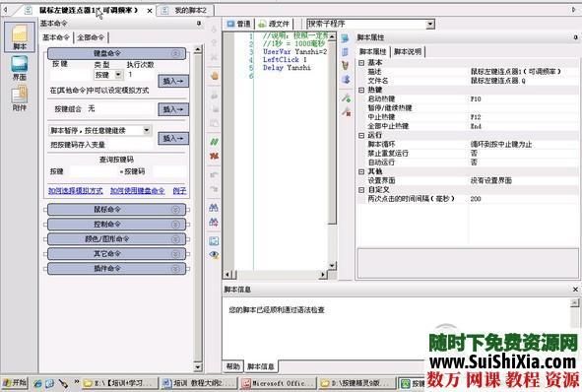The height and width of the screenshot is (392, 582).
Task: Open the 界面 section in left sidebar
Action: 20,68
